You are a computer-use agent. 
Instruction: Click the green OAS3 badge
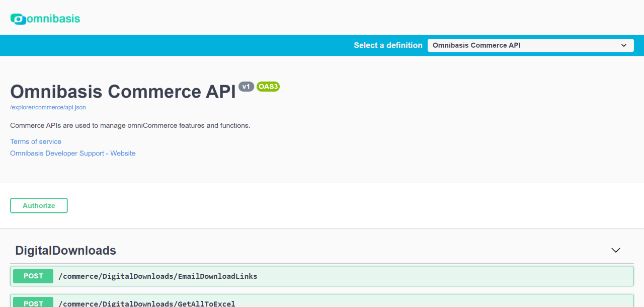click(x=268, y=87)
